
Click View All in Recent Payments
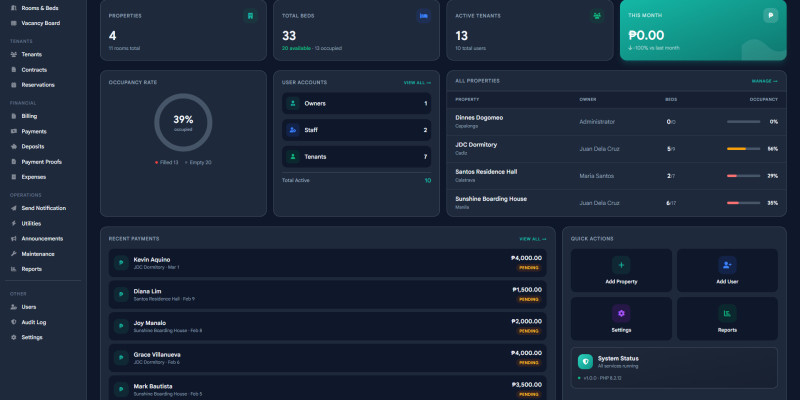pyautogui.click(x=532, y=239)
